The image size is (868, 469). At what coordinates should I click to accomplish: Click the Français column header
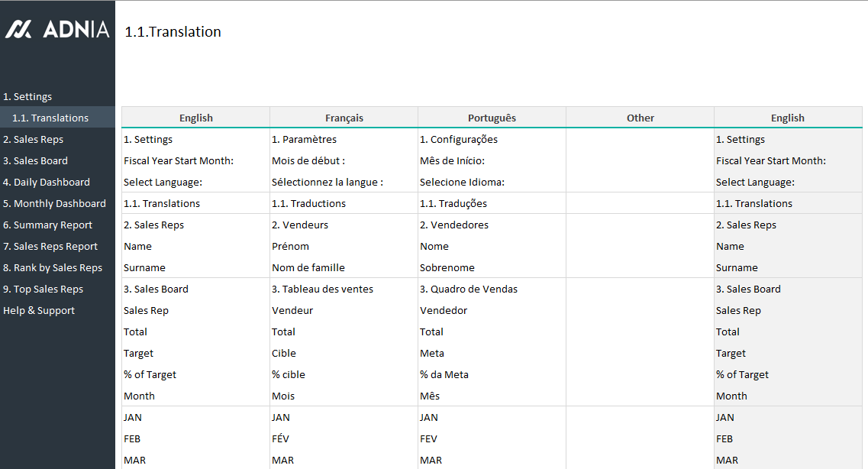(344, 118)
